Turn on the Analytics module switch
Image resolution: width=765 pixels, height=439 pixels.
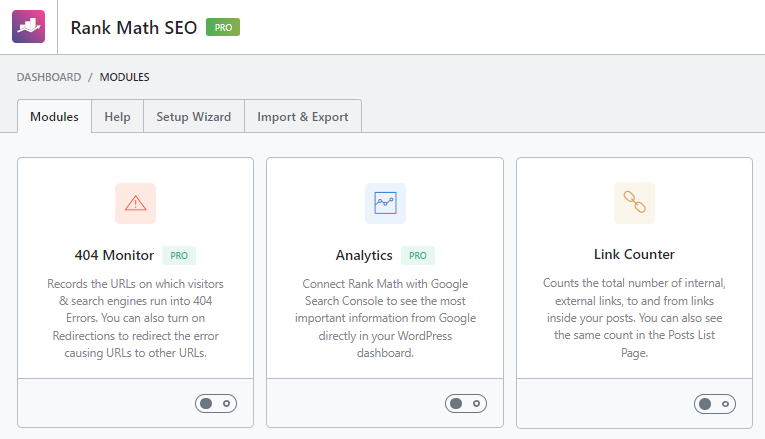pyautogui.click(x=465, y=403)
